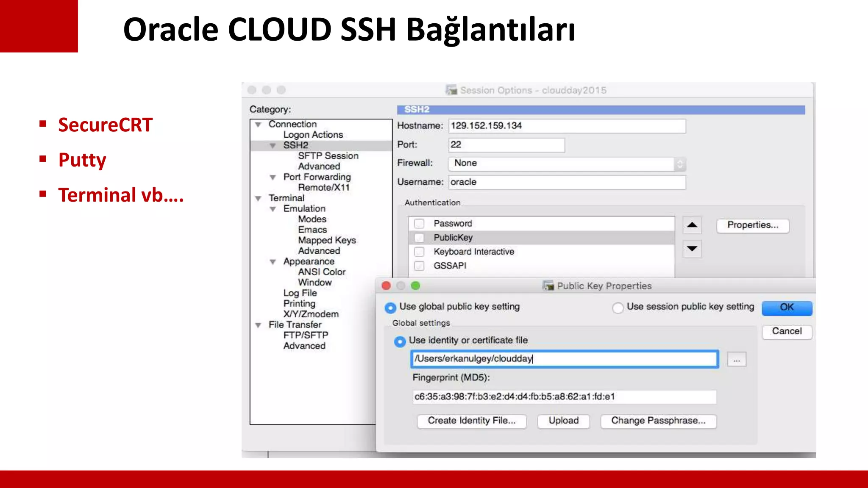
Task: Collapse the Appearance node
Action: (x=273, y=262)
